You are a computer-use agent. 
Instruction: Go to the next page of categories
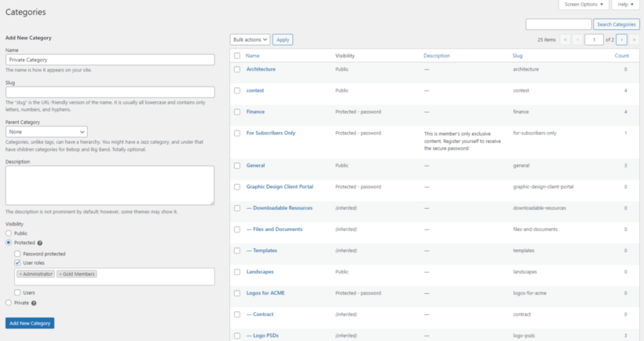coord(621,39)
